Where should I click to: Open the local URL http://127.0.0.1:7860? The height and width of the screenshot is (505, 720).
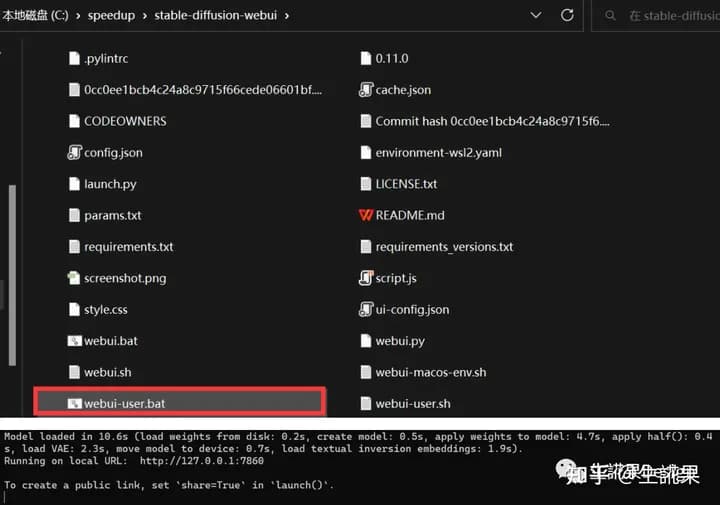point(202,460)
